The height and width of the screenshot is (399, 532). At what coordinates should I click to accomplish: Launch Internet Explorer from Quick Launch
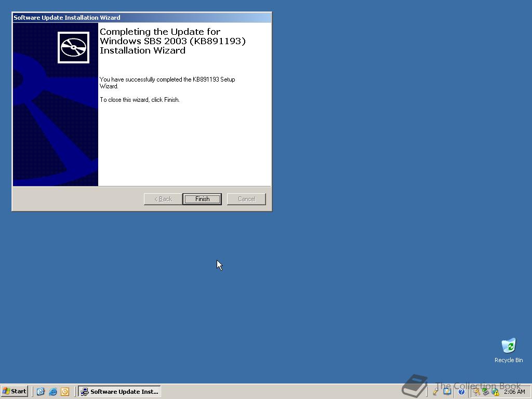(52, 392)
